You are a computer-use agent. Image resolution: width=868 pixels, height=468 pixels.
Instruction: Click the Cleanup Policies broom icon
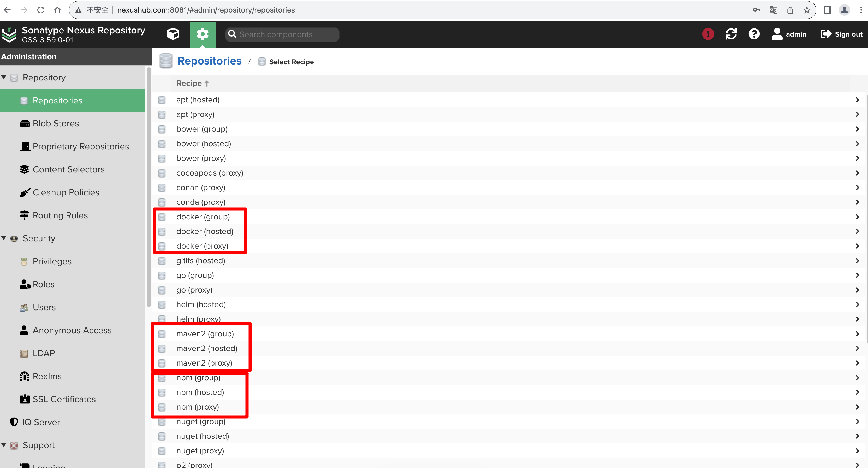[x=25, y=192]
